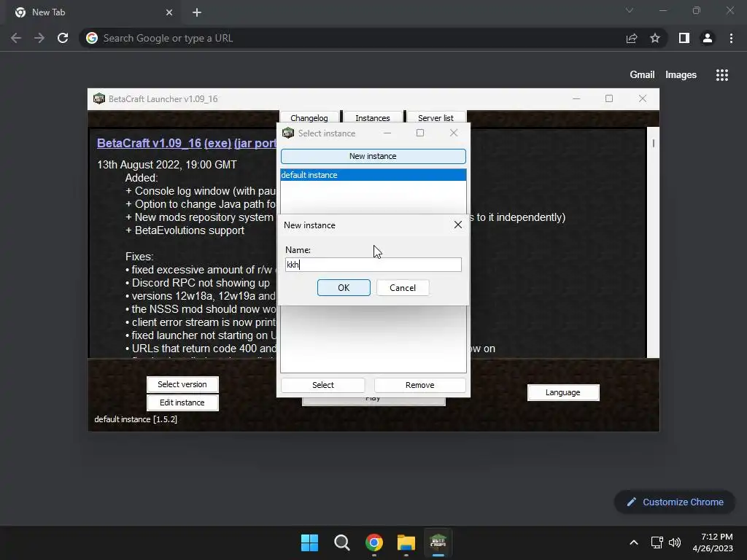Cancel the New instance dialog
747x560 pixels.
coord(403,287)
